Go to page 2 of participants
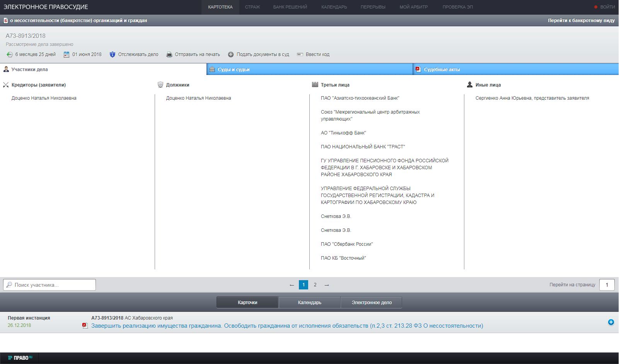 pyautogui.click(x=315, y=285)
